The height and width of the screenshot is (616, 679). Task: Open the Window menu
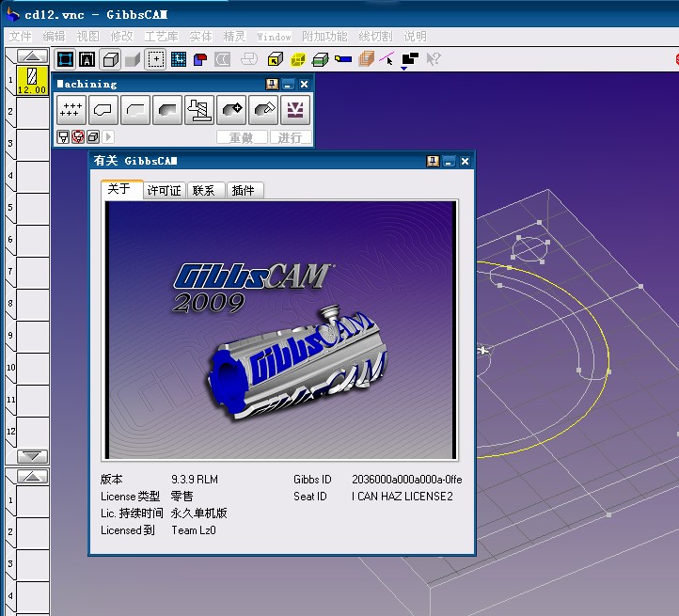pos(274,37)
